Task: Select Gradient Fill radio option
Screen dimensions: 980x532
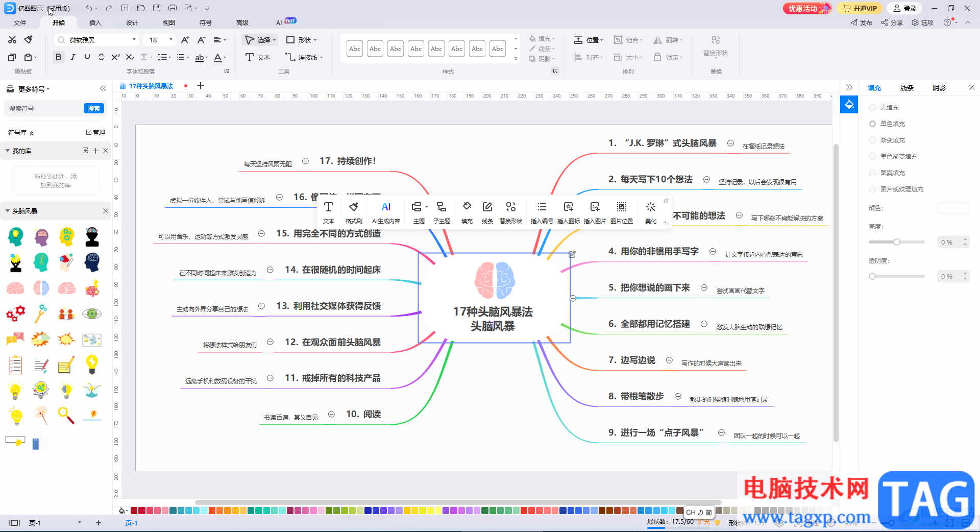Action: (872, 140)
